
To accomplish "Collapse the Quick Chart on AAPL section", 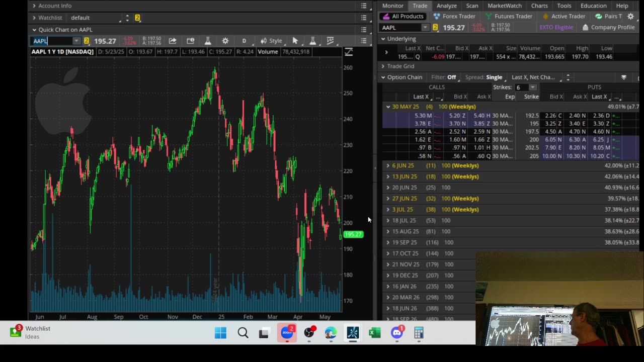I will pos(34,30).
